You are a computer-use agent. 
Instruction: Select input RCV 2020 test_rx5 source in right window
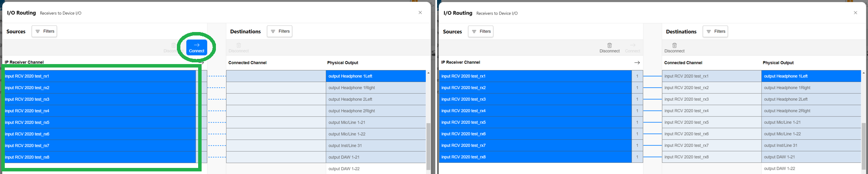click(x=535, y=122)
